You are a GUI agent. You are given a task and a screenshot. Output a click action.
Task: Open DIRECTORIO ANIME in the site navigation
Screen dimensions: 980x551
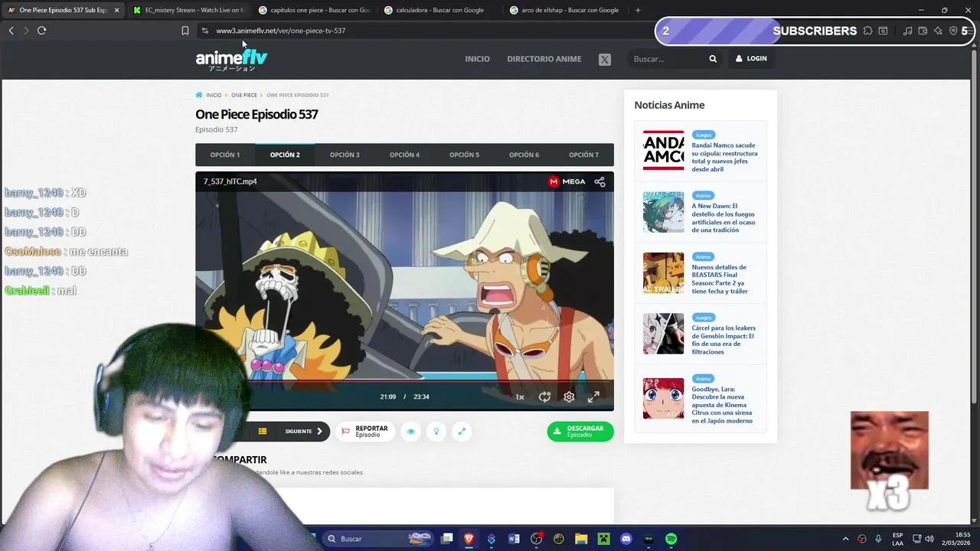544,59
